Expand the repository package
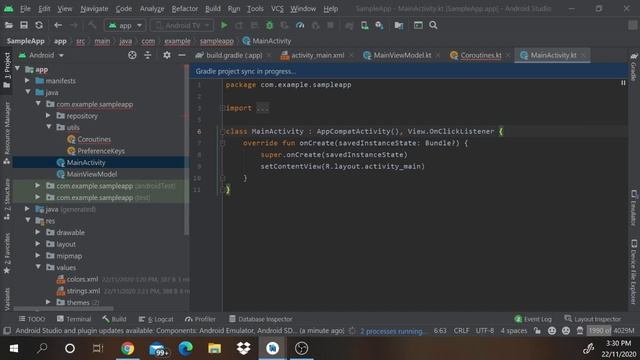The height and width of the screenshot is (360, 640). pyautogui.click(x=48, y=116)
